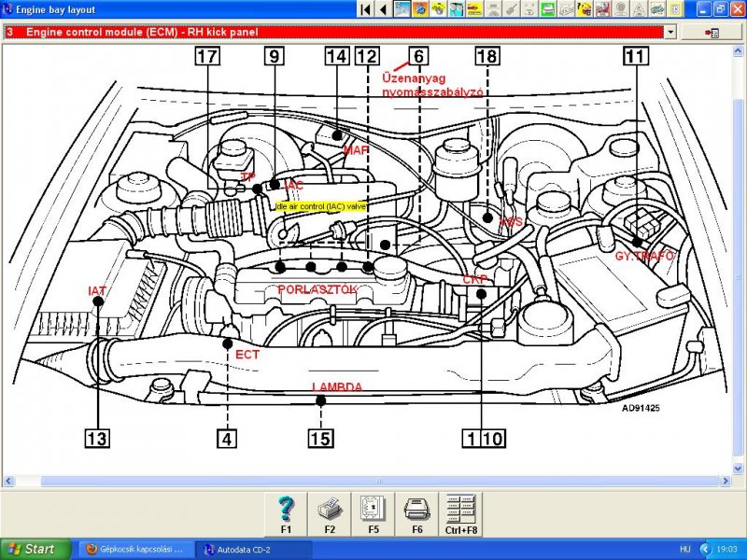Image resolution: width=747 pixels, height=560 pixels.
Task: Select component number 4 label
Action: pos(227,438)
